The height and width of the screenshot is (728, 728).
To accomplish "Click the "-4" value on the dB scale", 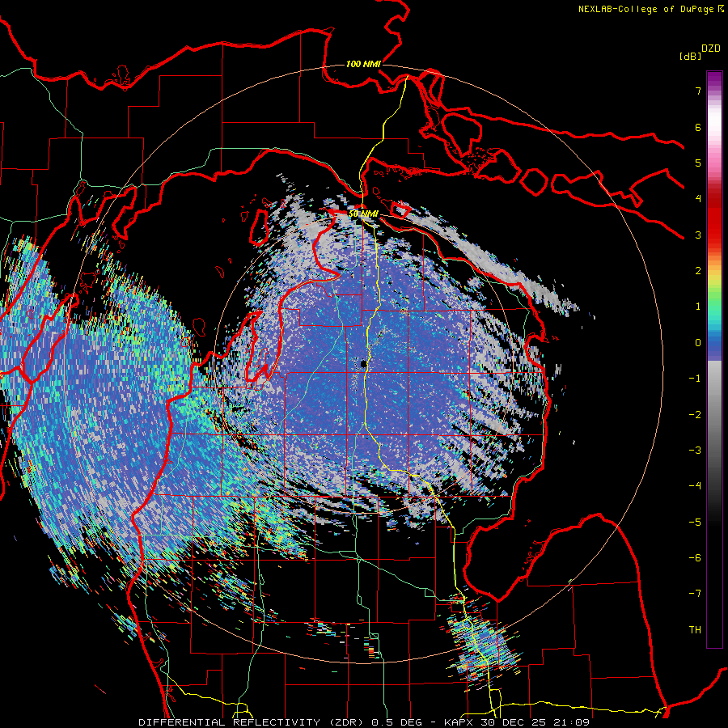I will coord(695,486).
